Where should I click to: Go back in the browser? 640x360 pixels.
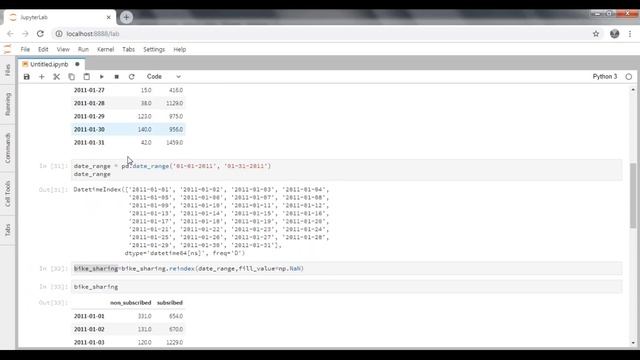click(x=10, y=34)
